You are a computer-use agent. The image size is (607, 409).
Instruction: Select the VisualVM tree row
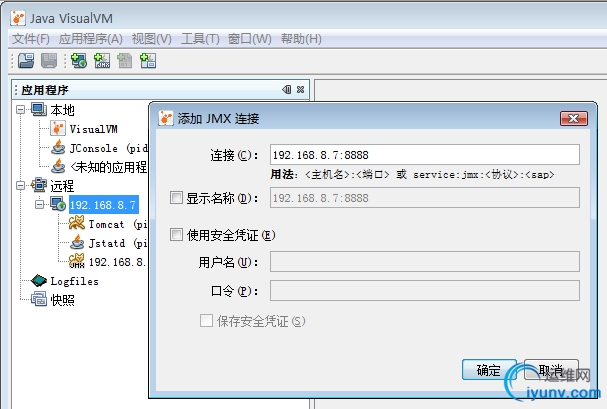click(94, 129)
